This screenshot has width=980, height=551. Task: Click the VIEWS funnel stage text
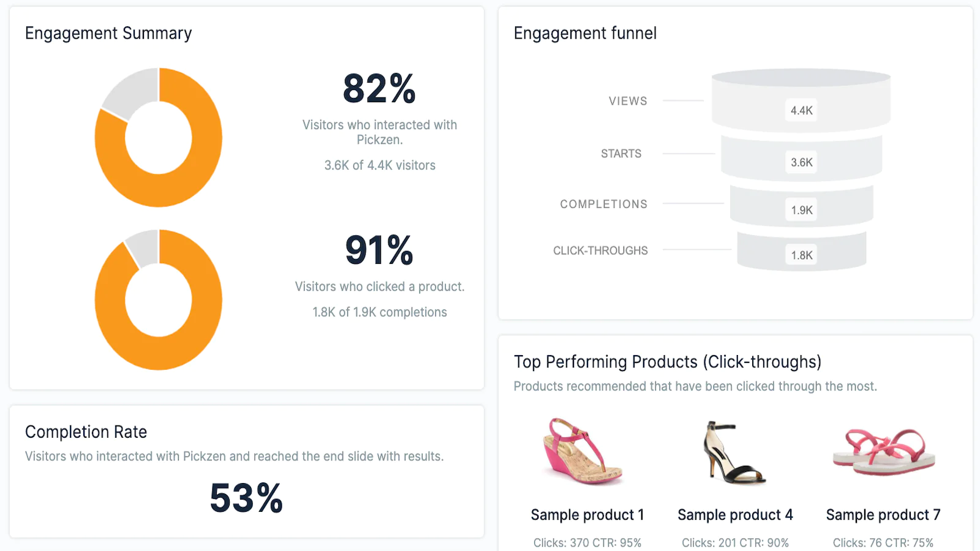(x=628, y=101)
